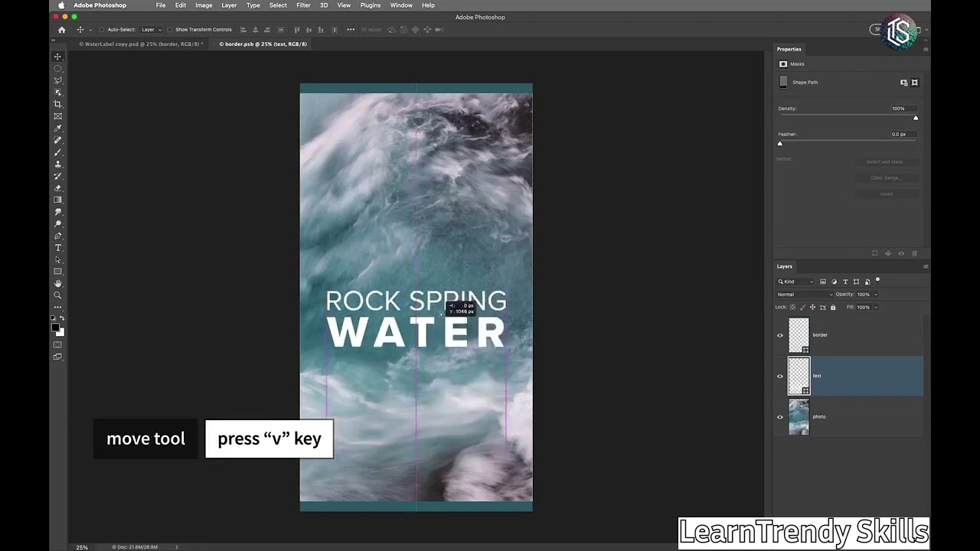Viewport: 980px width, 551px height.
Task: Open the Opacity value dropdown arrow
Action: [876, 295]
